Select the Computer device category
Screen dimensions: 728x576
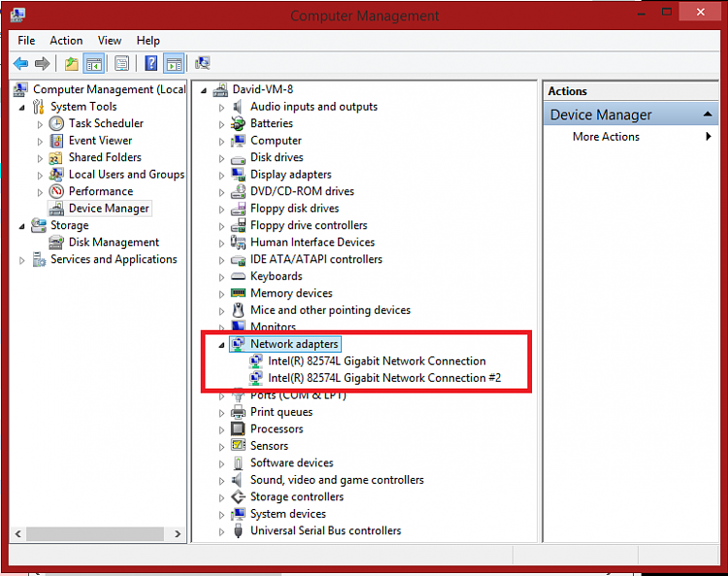pyautogui.click(x=276, y=140)
